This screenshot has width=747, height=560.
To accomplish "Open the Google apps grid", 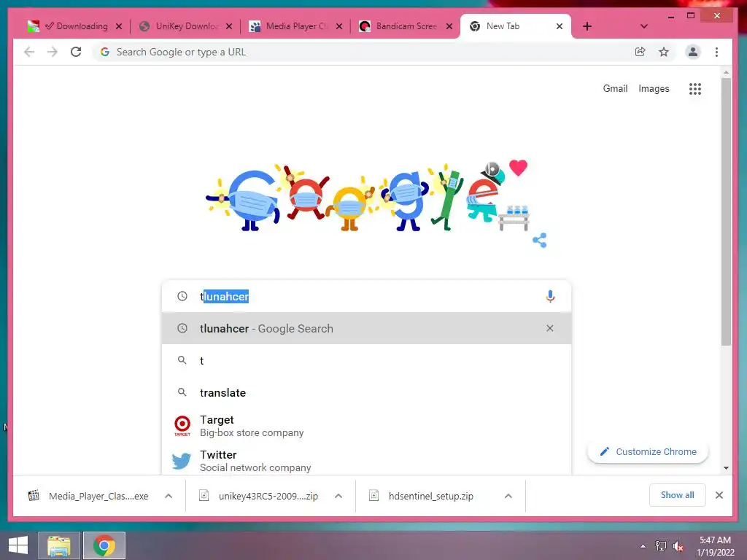I will click(x=695, y=88).
